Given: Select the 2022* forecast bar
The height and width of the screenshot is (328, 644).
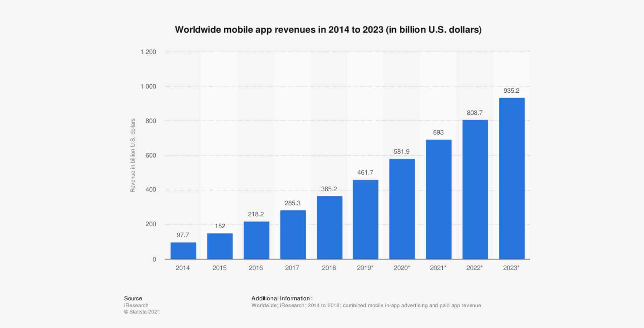Looking at the screenshot, I should (x=475, y=189).
